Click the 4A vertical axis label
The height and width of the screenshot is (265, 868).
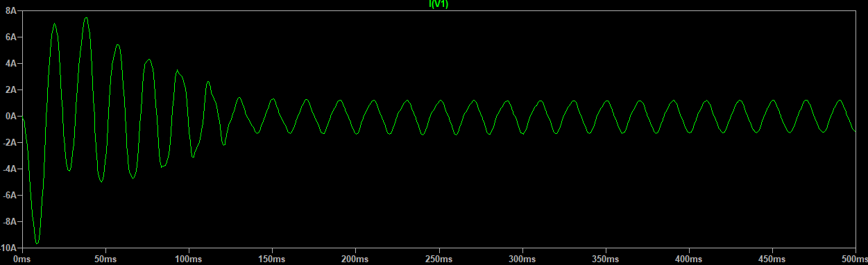click(x=12, y=63)
